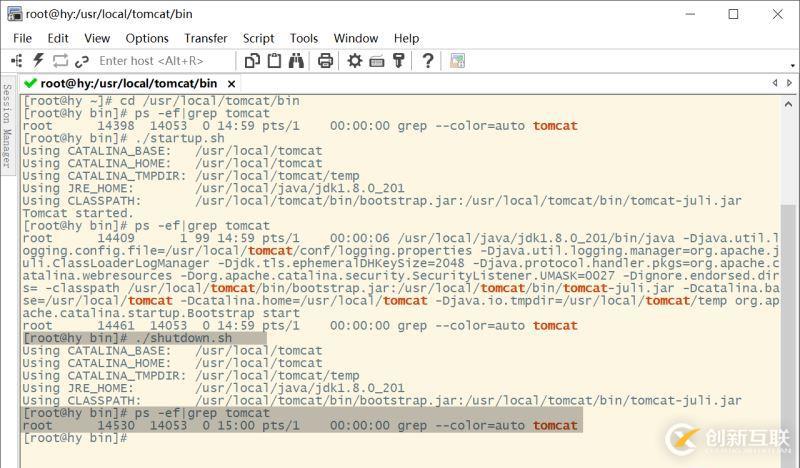Click the Copy toolbar icon
This screenshot has height=468, width=800.
point(253,61)
